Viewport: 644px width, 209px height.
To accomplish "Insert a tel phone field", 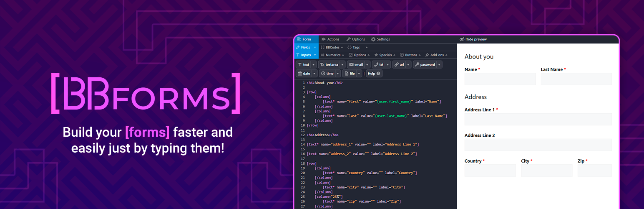I will [x=378, y=64].
